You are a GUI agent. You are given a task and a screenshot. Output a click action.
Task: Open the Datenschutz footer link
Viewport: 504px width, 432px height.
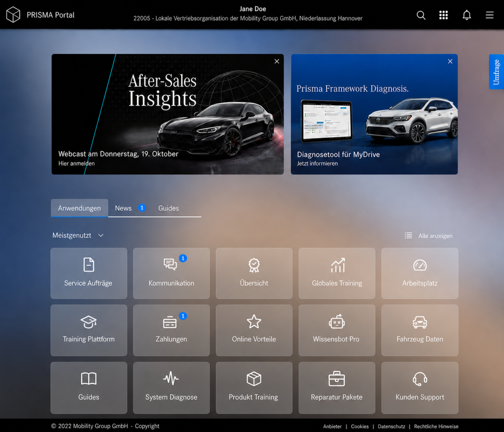click(391, 426)
